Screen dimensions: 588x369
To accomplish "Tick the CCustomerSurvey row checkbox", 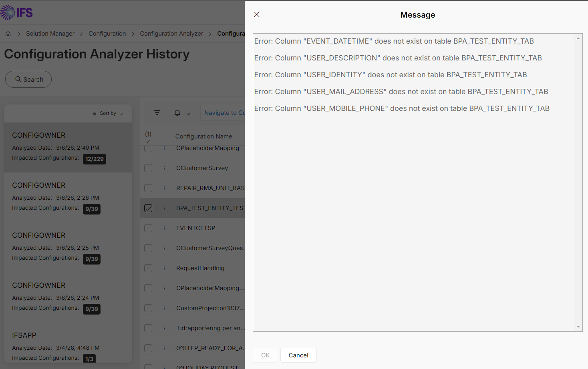I will pyautogui.click(x=148, y=168).
